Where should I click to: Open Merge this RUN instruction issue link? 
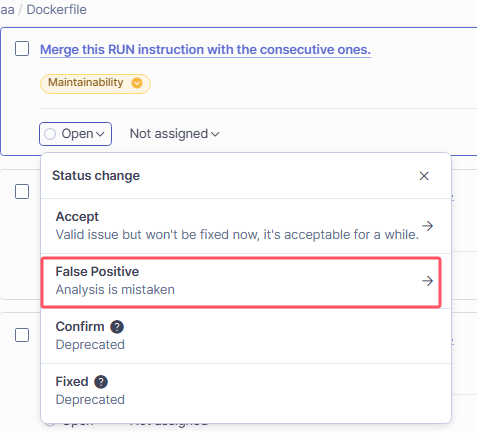coord(205,50)
